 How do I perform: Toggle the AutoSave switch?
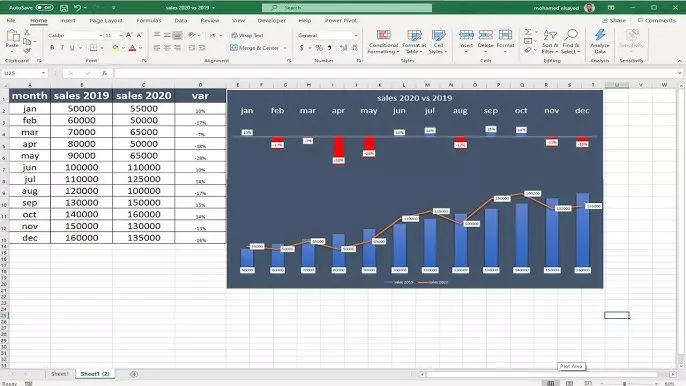pos(44,8)
